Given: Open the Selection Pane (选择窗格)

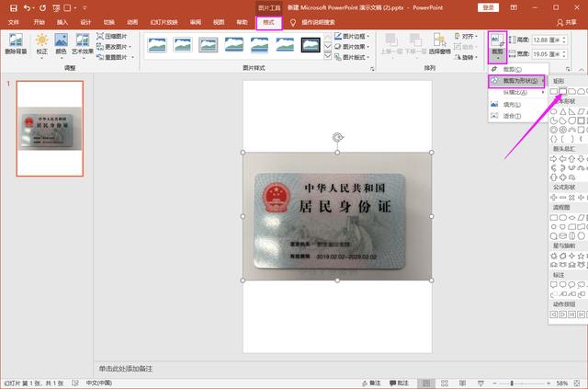Looking at the screenshot, I should 439,44.
